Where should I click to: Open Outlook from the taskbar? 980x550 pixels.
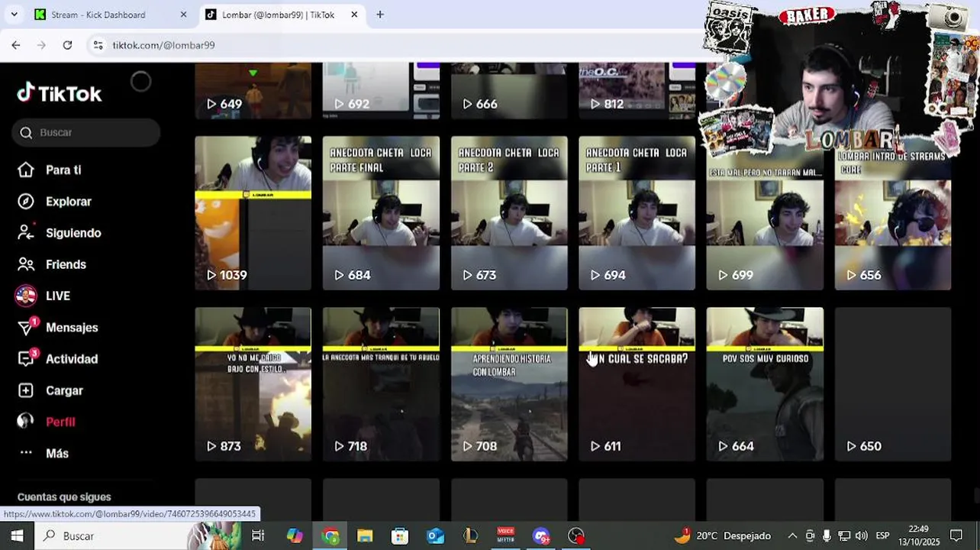click(x=435, y=536)
